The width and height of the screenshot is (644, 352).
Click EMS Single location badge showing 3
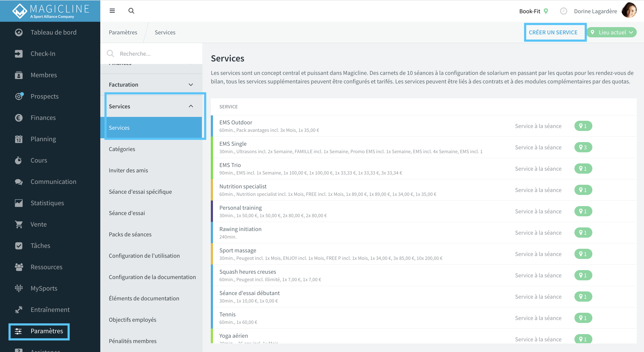[583, 147]
